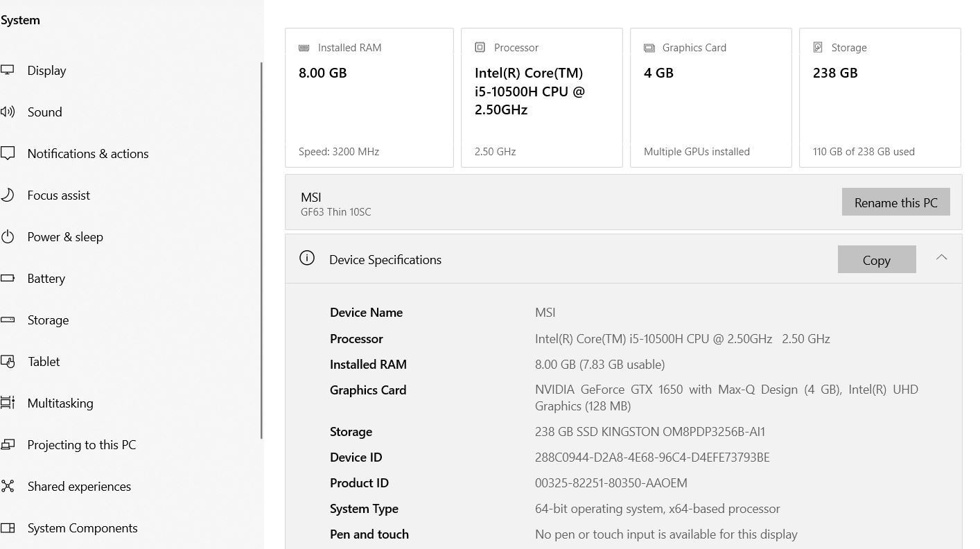Click the Graphics Card icon on card
Viewport: 980px width, 549px height.
pyautogui.click(x=649, y=48)
